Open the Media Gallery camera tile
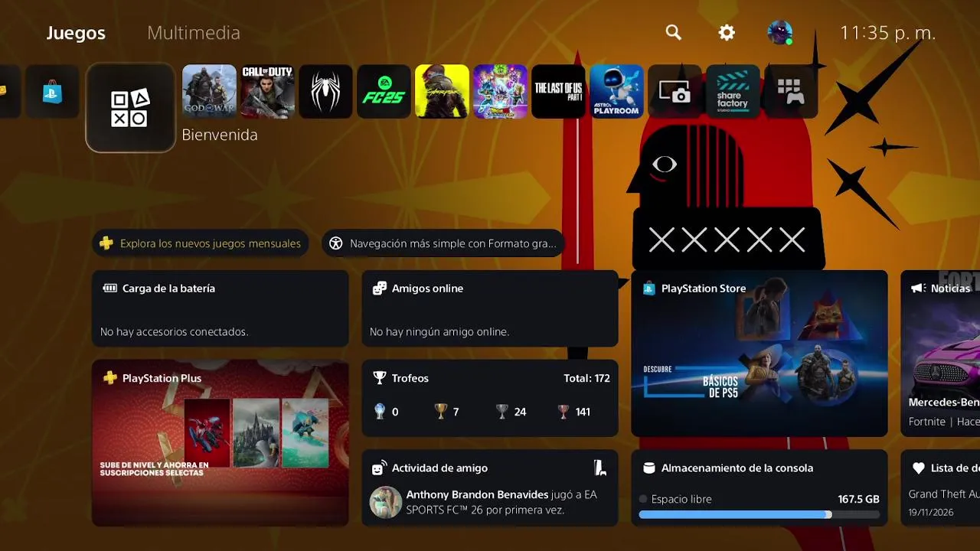Image resolution: width=980 pixels, height=551 pixels. point(675,92)
